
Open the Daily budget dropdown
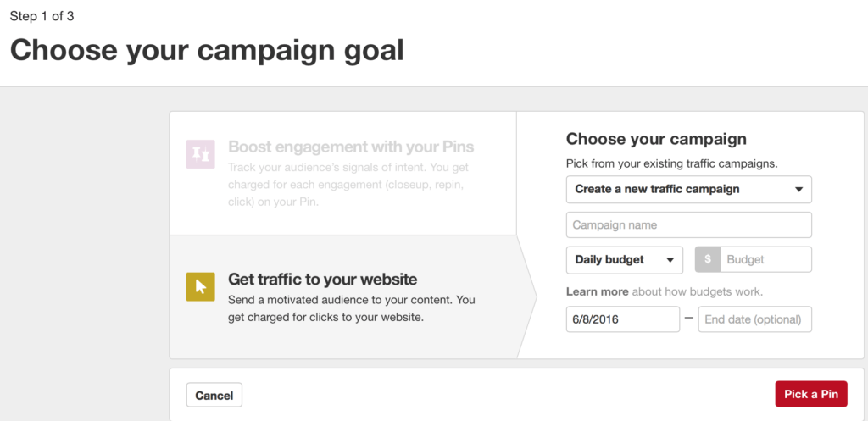(625, 259)
